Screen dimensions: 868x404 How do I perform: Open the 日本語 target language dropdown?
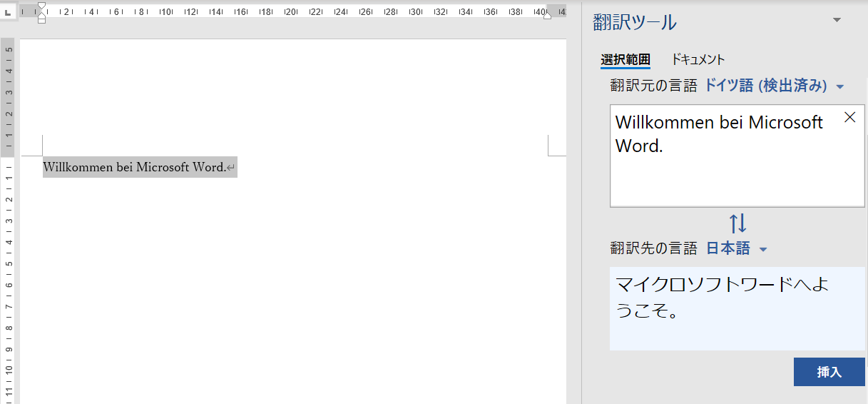tap(736, 248)
